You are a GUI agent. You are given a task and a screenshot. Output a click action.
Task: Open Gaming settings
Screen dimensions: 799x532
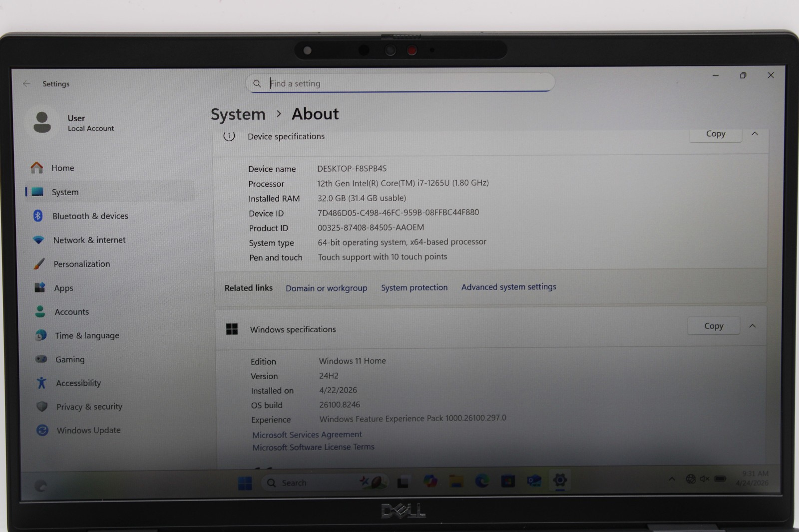pos(70,359)
